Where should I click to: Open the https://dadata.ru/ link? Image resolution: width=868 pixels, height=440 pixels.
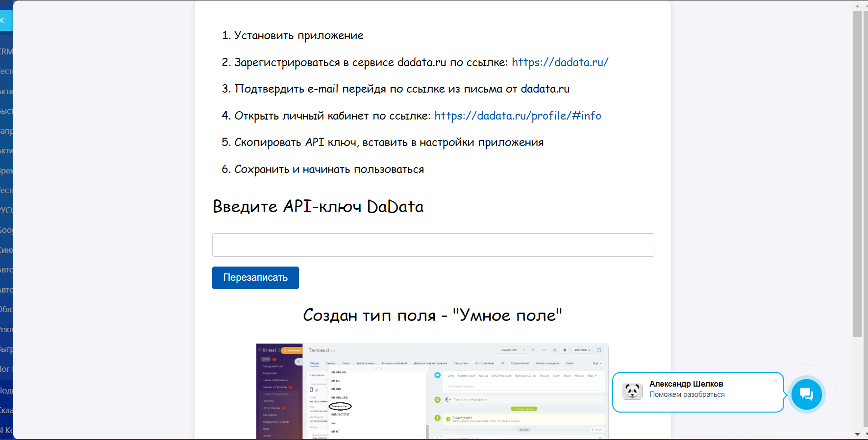[x=560, y=62]
